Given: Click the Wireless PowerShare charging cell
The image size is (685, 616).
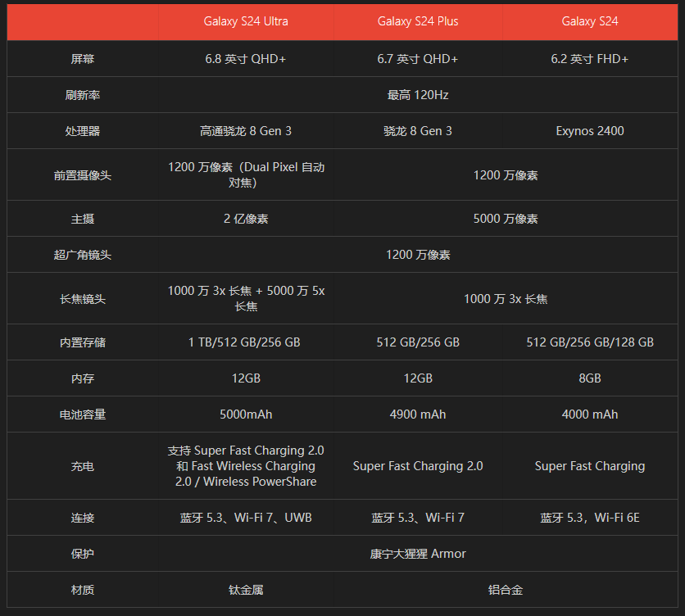Looking at the screenshot, I should tap(246, 466).
